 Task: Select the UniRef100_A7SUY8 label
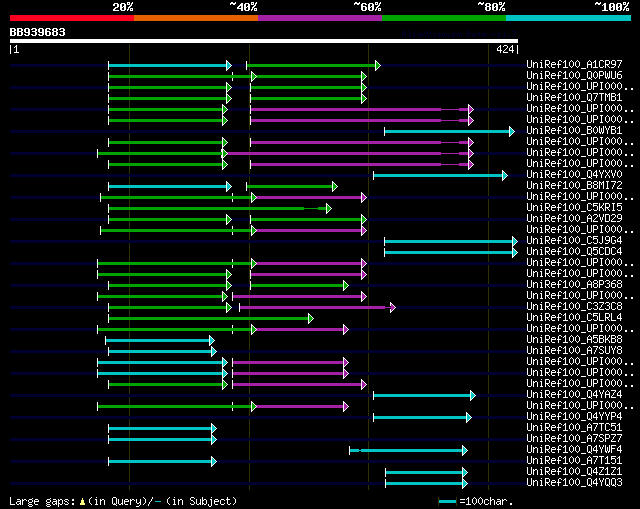574,351
